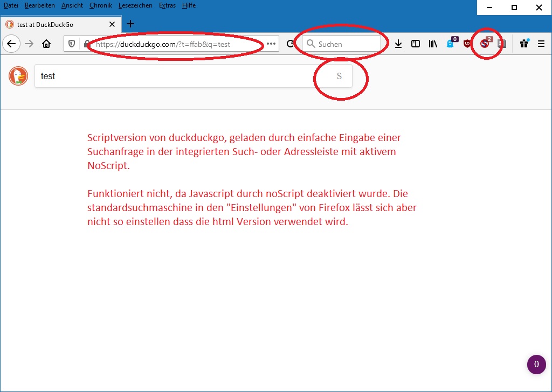Open the uBlock Origin shield icon
Screen dimensions: 552x392
[x=467, y=44]
